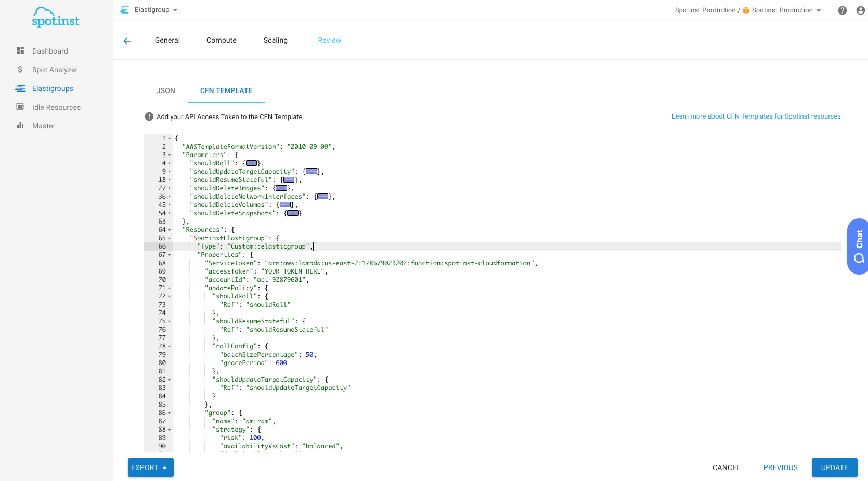Image resolution: width=868 pixels, height=481 pixels.
Task: Expand the collapsed shouldDeleteSnapshots code placeholder
Action: (293, 213)
